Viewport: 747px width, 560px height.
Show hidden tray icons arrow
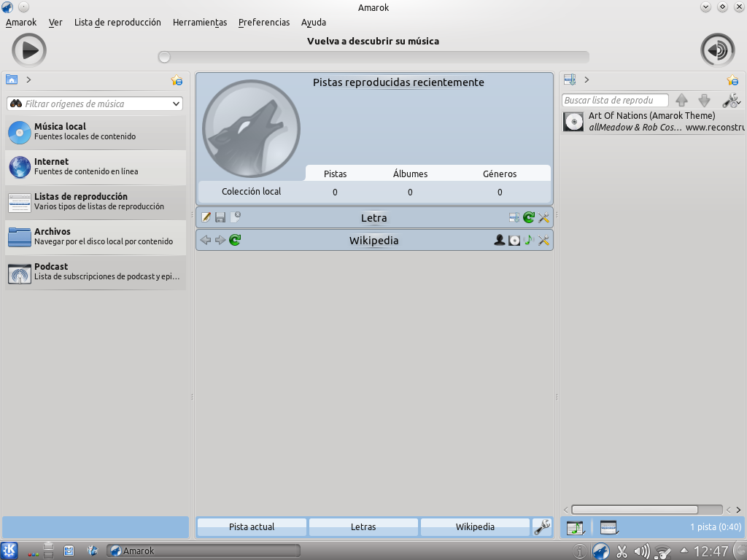click(684, 551)
